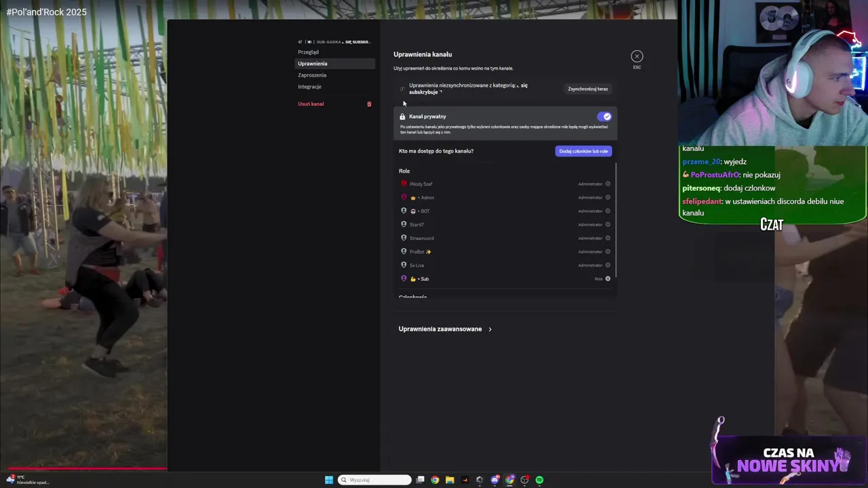
Task: Click the sync icon beside Uprawnienia niezsynchronizowane
Action: pos(402,89)
